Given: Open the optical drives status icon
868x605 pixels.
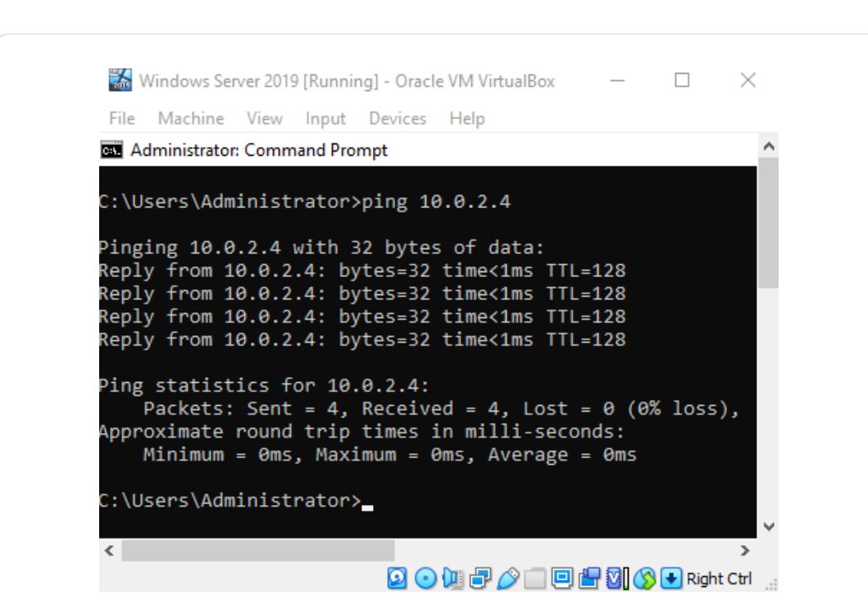Looking at the screenshot, I should click(424, 575).
